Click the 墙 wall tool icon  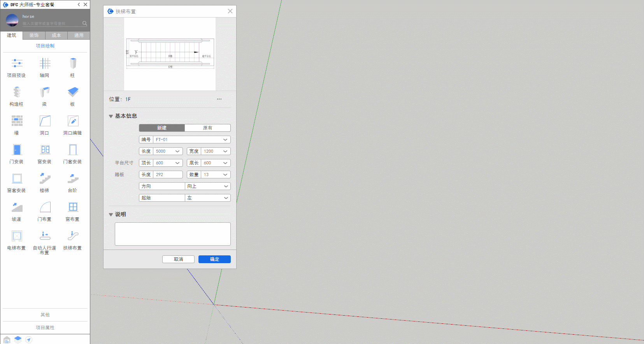[17, 121]
